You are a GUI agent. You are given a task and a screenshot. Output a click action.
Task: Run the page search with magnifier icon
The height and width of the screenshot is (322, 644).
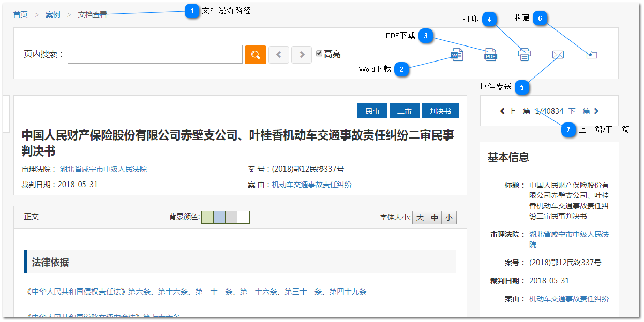point(256,54)
